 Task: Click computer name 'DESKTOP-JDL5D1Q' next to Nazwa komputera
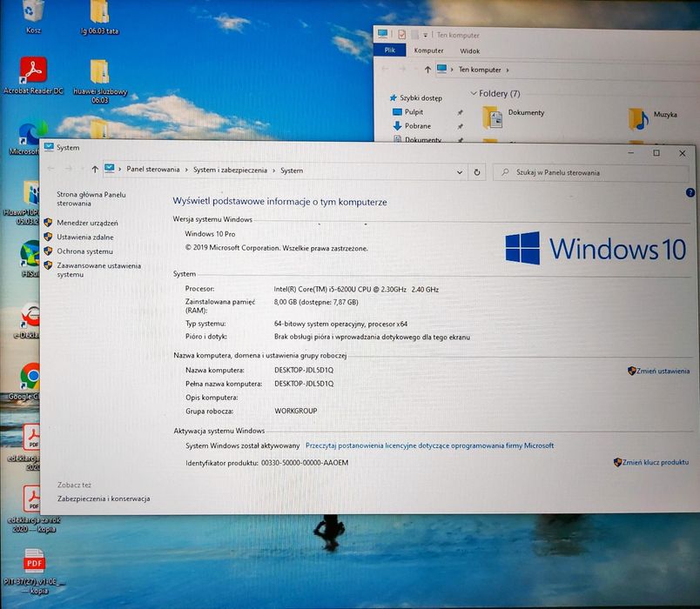(x=304, y=370)
